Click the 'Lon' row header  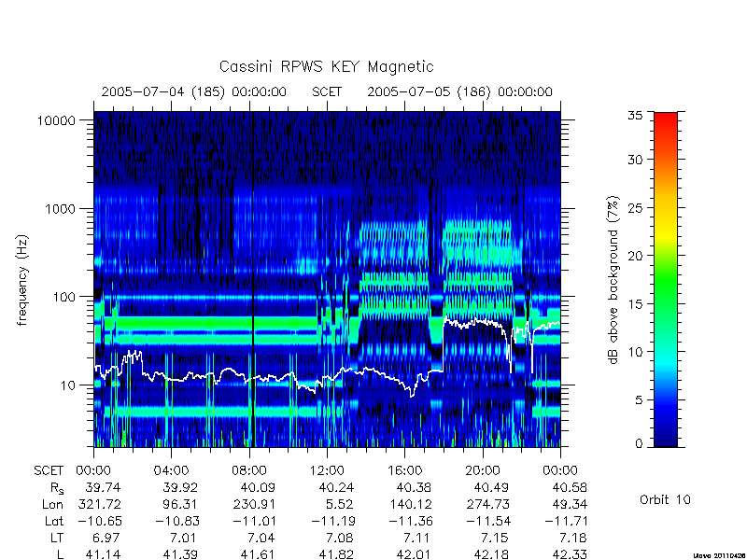52,504
